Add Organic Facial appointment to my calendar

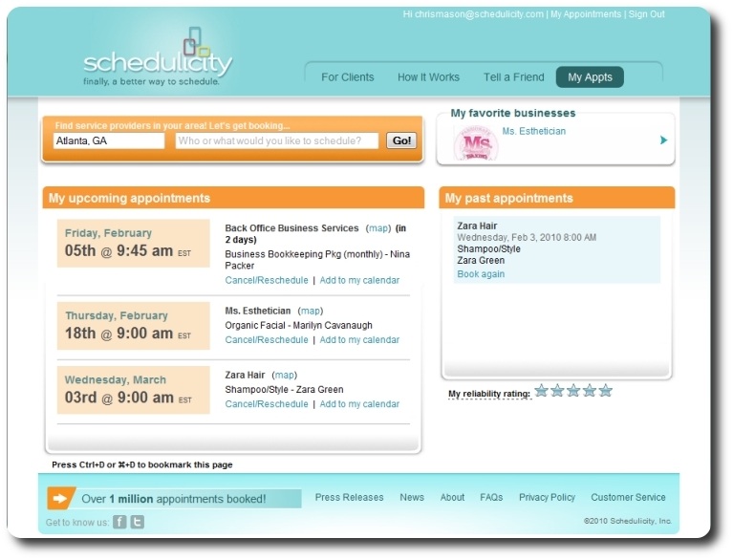point(359,340)
